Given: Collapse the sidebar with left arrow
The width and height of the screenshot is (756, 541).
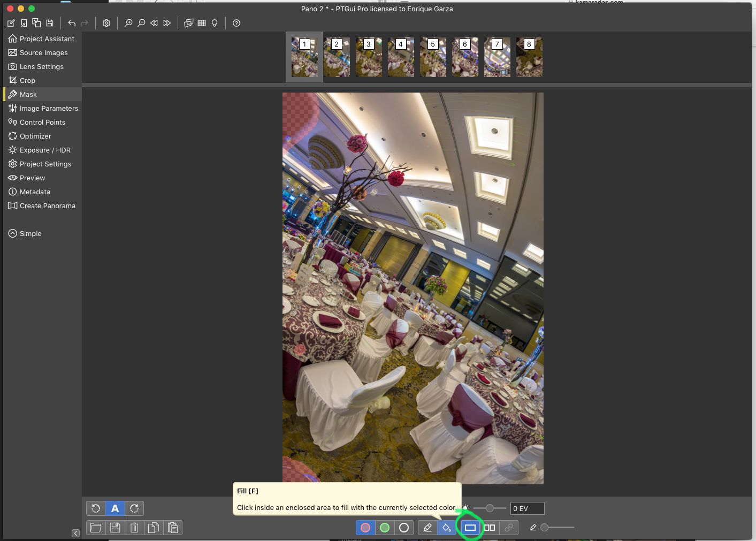Looking at the screenshot, I should pyautogui.click(x=75, y=533).
